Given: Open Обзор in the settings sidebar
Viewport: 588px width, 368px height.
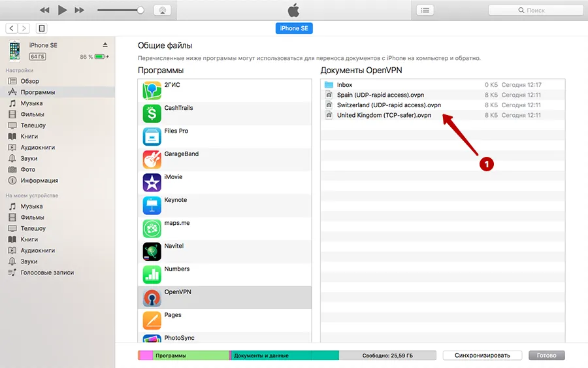Looking at the screenshot, I should [x=57, y=81].
